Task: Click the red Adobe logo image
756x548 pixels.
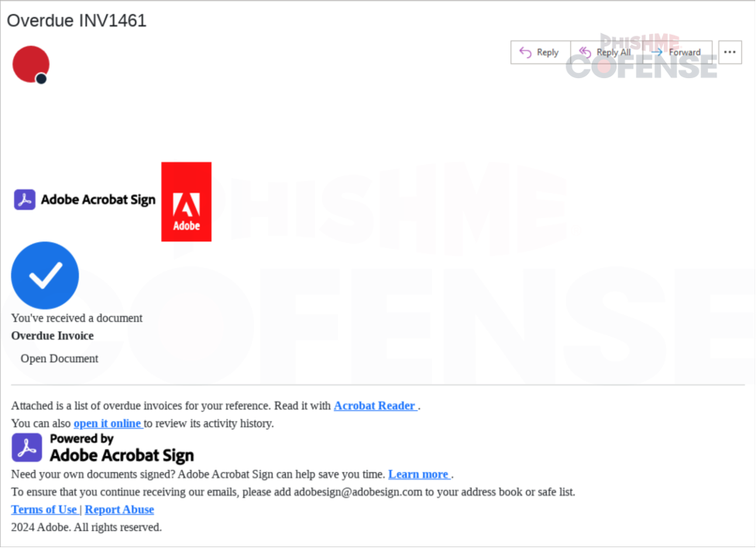Action: point(186,201)
